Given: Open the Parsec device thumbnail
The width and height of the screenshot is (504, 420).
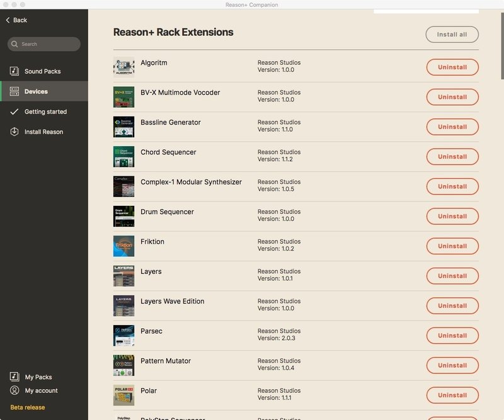Looking at the screenshot, I should [123, 336].
